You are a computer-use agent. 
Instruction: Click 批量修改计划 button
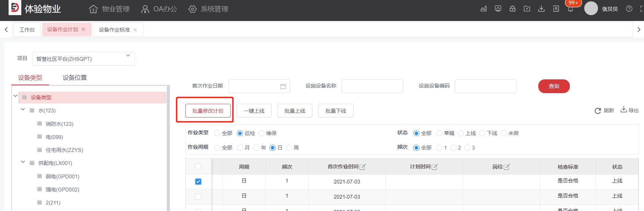pos(208,111)
